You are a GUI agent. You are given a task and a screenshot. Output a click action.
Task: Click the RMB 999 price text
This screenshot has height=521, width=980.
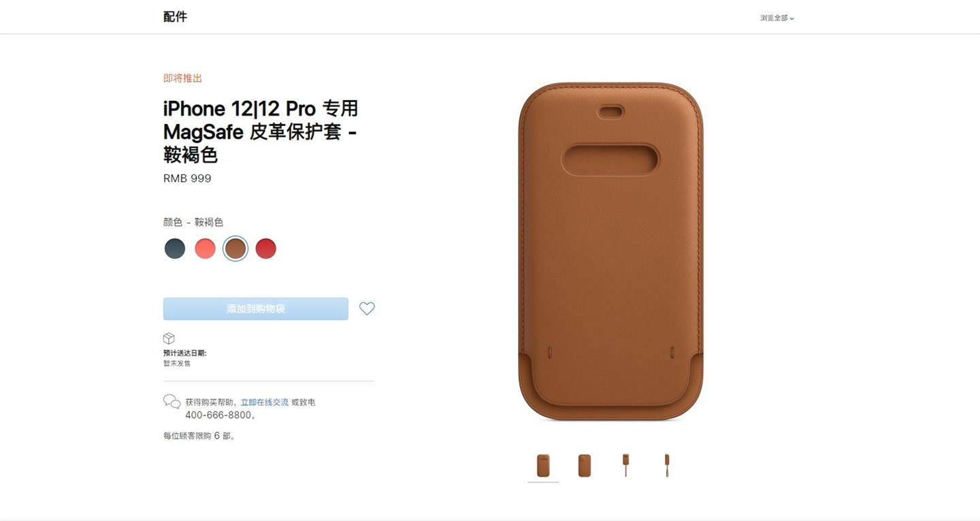tap(187, 178)
